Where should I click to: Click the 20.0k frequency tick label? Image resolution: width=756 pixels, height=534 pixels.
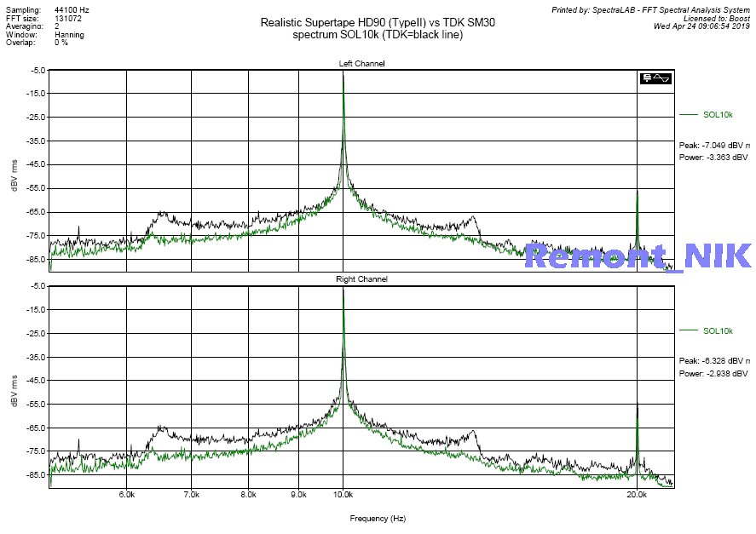point(637,495)
